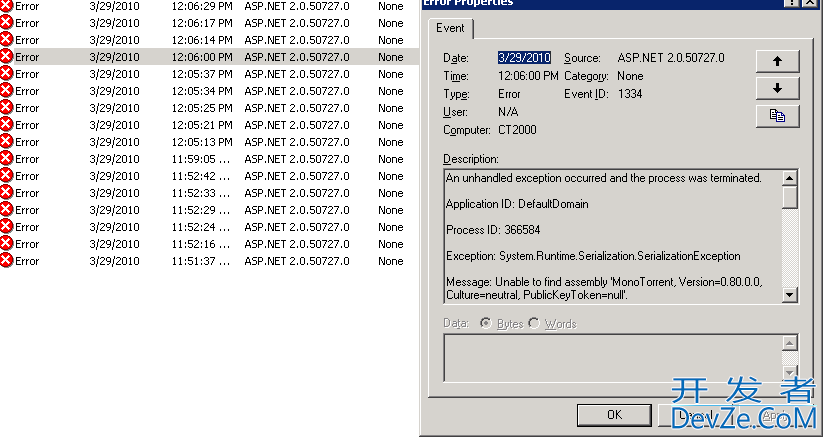Select the 12:05:21 PM time cell
The width and height of the screenshot is (827, 440).
pos(202,125)
